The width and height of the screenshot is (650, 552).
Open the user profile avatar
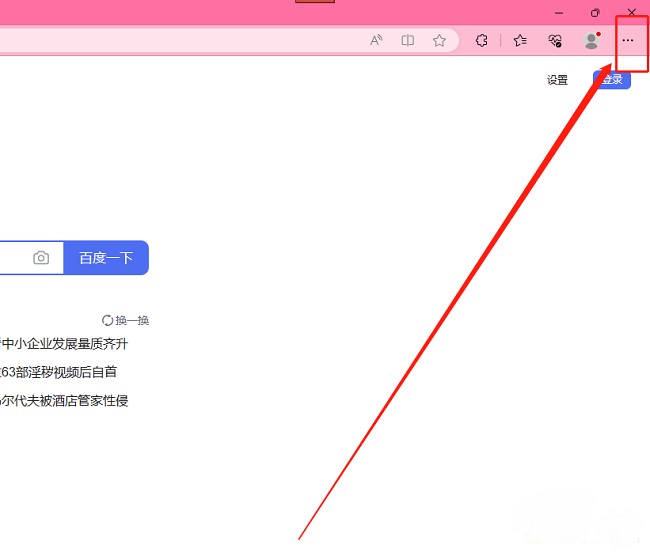(592, 40)
